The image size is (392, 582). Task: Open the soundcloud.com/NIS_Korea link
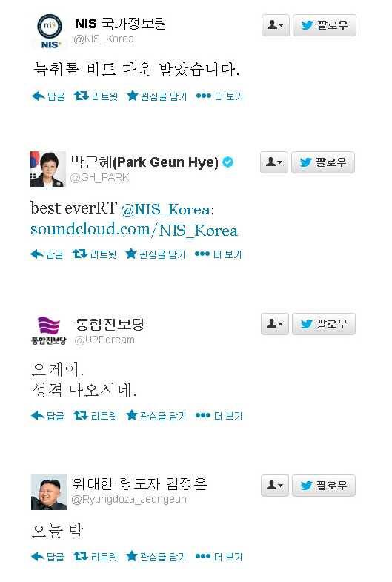pos(134,230)
